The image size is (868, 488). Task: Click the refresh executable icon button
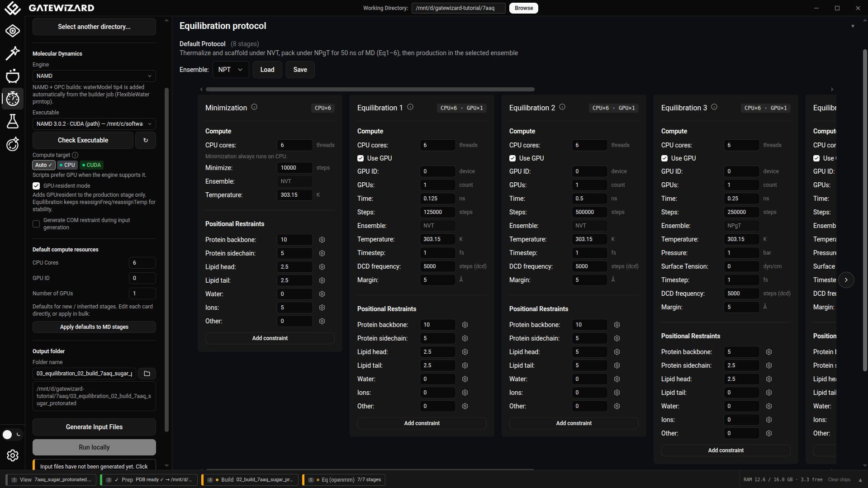(146, 140)
